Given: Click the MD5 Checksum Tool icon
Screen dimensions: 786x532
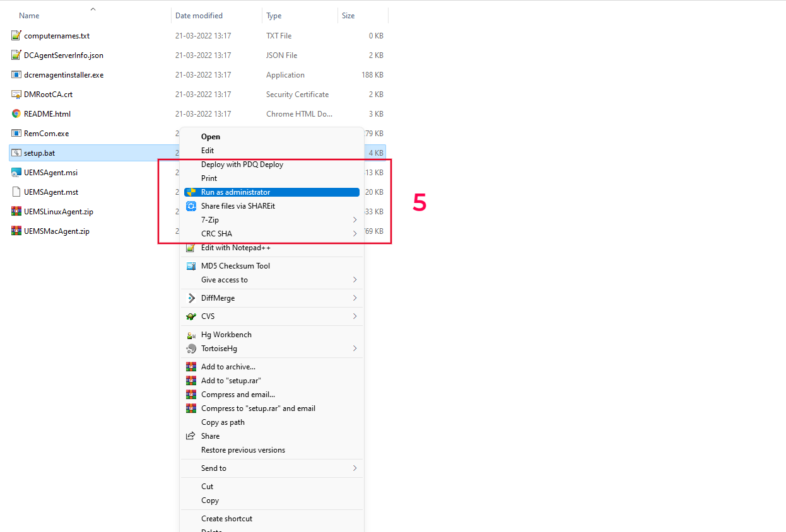Looking at the screenshot, I should pyautogui.click(x=191, y=266).
